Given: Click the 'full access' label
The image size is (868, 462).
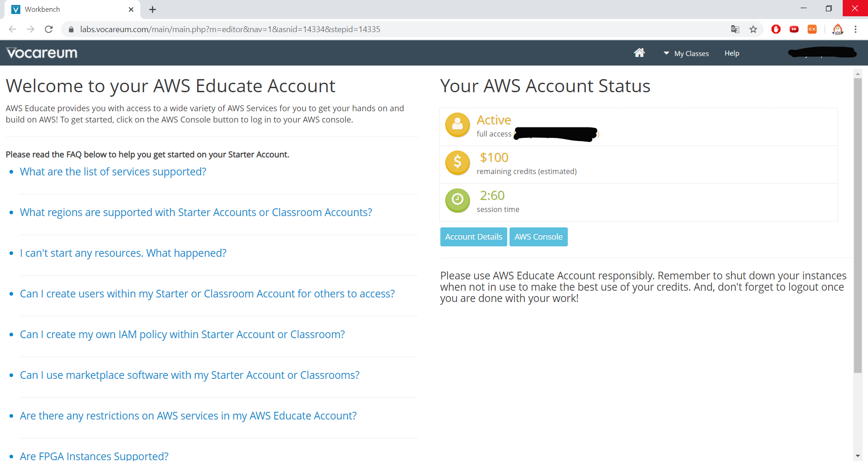Looking at the screenshot, I should pos(494,134).
